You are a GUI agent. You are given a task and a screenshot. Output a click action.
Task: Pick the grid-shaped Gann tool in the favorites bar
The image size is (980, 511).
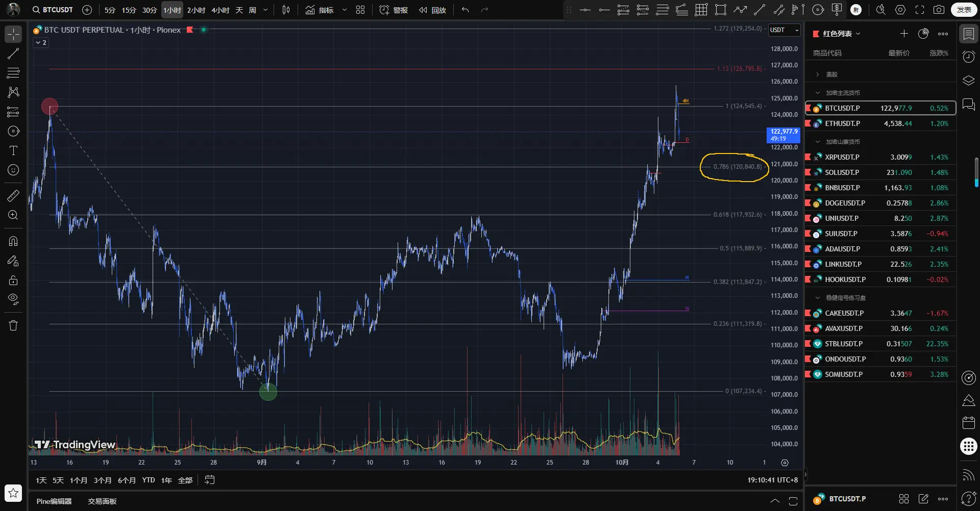coord(701,10)
